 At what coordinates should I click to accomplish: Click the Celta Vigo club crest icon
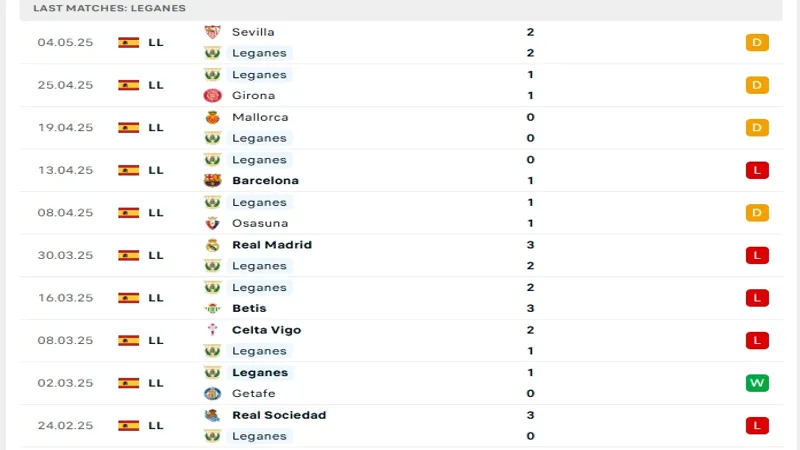(x=212, y=330)
